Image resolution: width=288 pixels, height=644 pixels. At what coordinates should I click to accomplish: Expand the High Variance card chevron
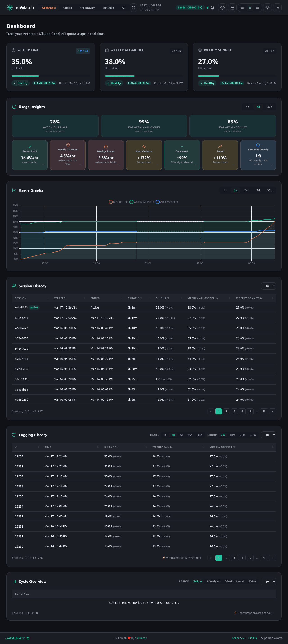click(x=157, y=165)
